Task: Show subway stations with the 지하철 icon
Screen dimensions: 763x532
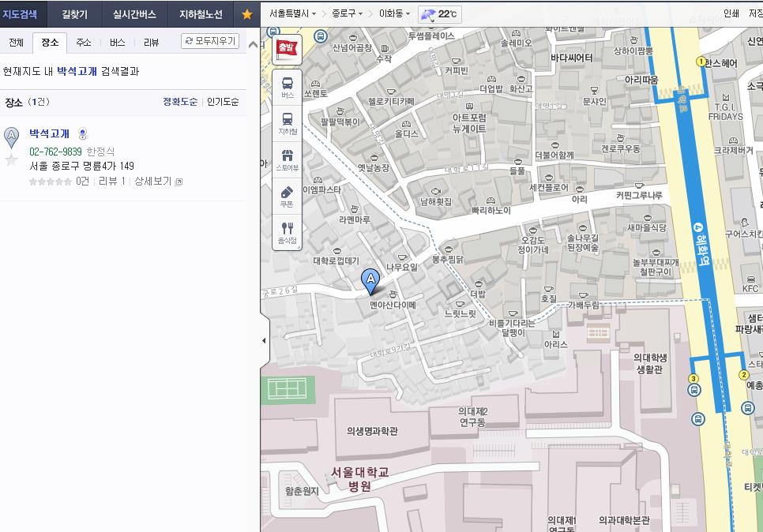Action: 287,122
